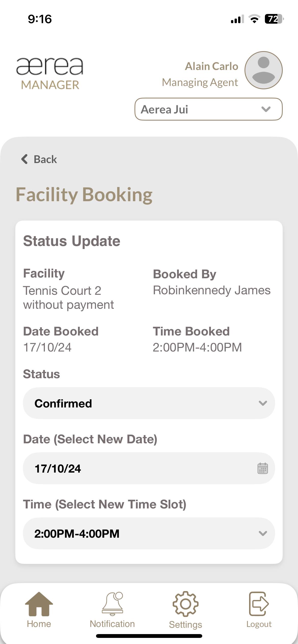Image resolution: width=298 pixels, height=644 pixels.
Task: Tap the time slot chevron arrow
Action: pos(263,533)
